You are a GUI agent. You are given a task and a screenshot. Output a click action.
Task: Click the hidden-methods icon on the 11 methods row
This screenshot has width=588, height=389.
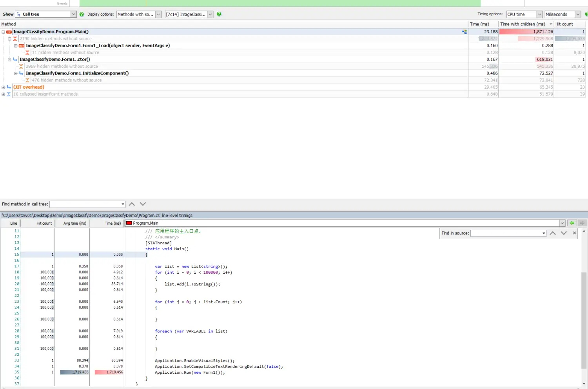click(x=28, y=53)
